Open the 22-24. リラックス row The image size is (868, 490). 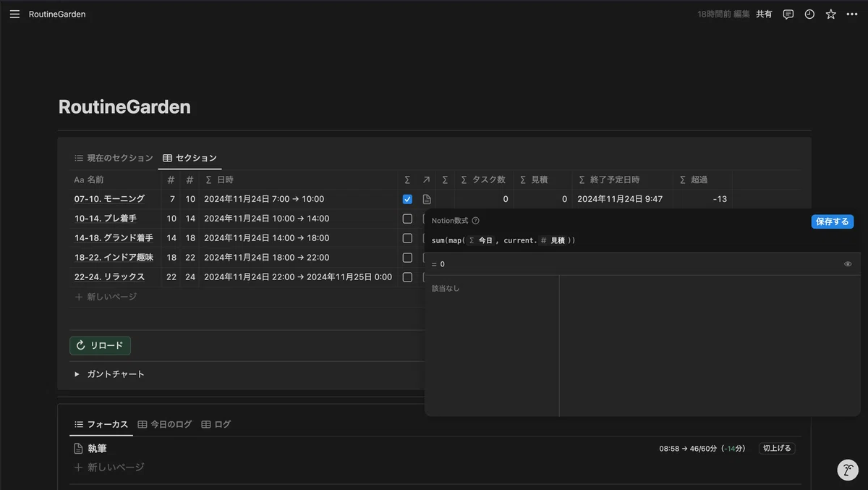pyautogui.click(x=109, y=277)
